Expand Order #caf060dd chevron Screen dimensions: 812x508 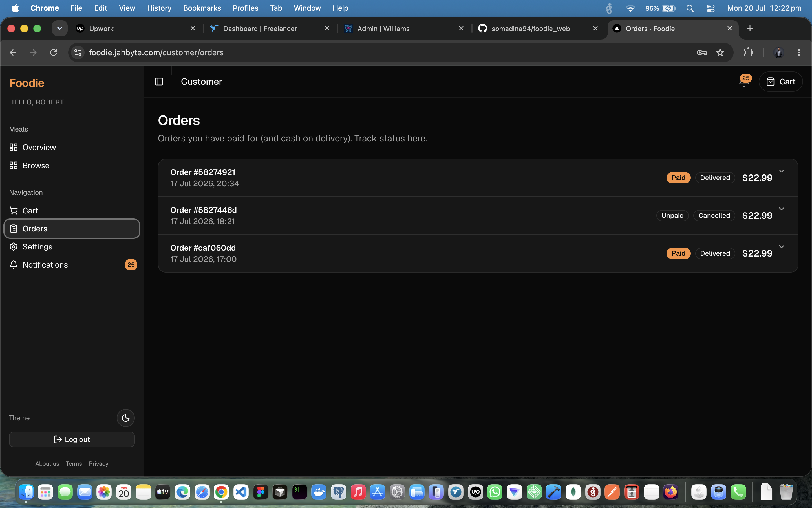(x=782, y=247)
